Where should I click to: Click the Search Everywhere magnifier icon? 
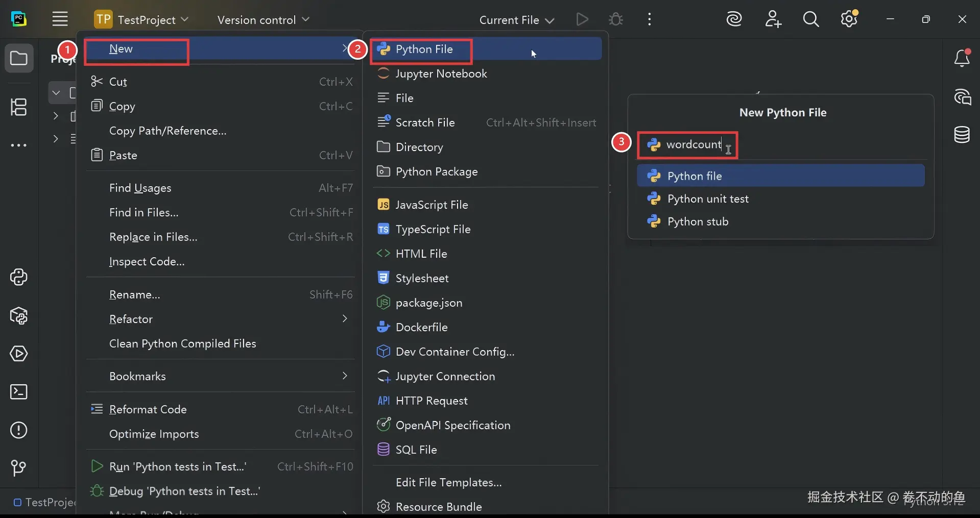(x=810, y=20)
